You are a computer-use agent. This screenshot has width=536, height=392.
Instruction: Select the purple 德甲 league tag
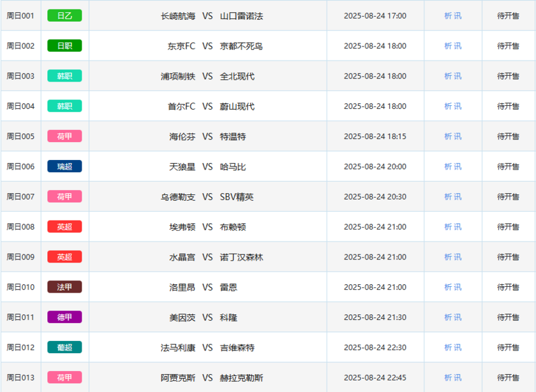coord(64,317)
